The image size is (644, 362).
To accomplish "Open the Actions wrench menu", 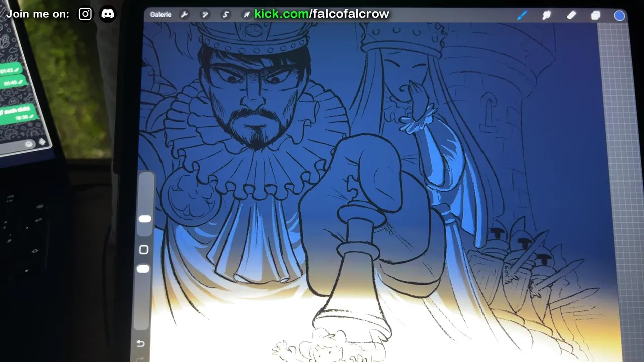I will [x=184, y=15].
